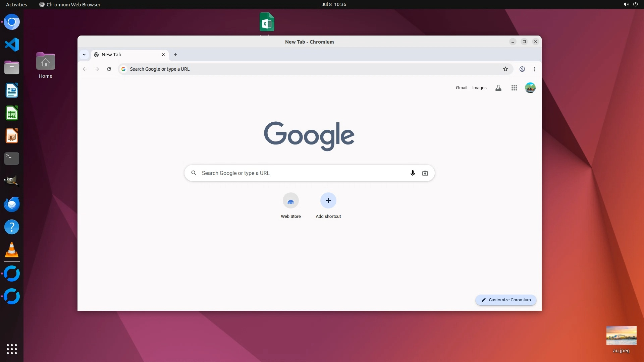Open the Chromium profile icon in toolbar

(x=522, y=69)
